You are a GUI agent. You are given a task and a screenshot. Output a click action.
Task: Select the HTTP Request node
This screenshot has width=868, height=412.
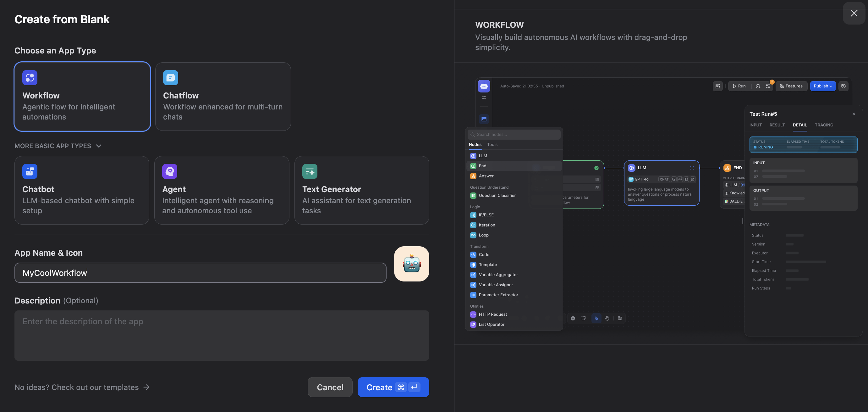pos(514,315)
